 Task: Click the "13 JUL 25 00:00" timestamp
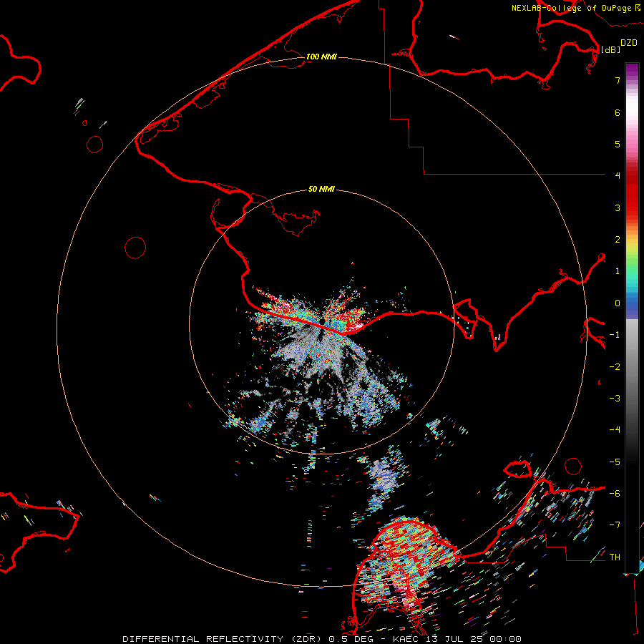[x=474, y=639]
